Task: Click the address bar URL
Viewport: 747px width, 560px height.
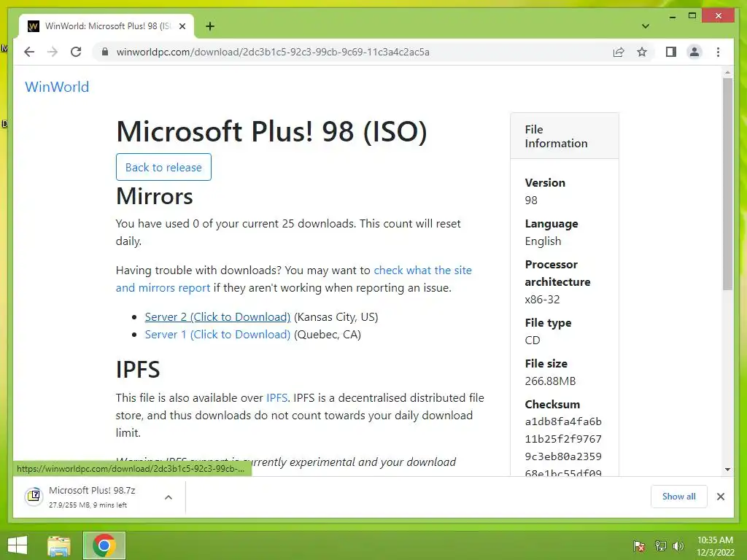Action: click(273, 52)
